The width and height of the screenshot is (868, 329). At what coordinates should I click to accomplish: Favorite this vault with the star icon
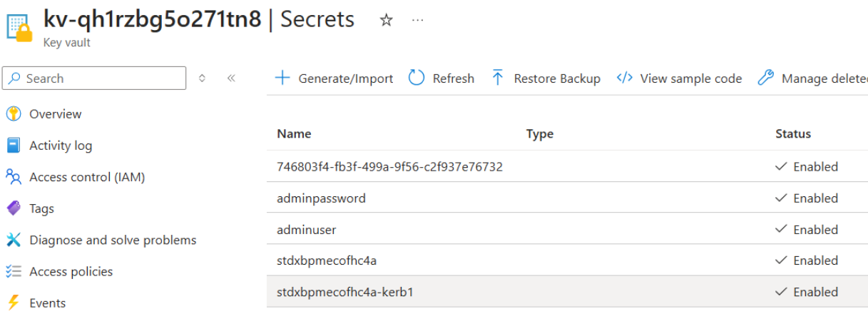(x=386, y=20)
